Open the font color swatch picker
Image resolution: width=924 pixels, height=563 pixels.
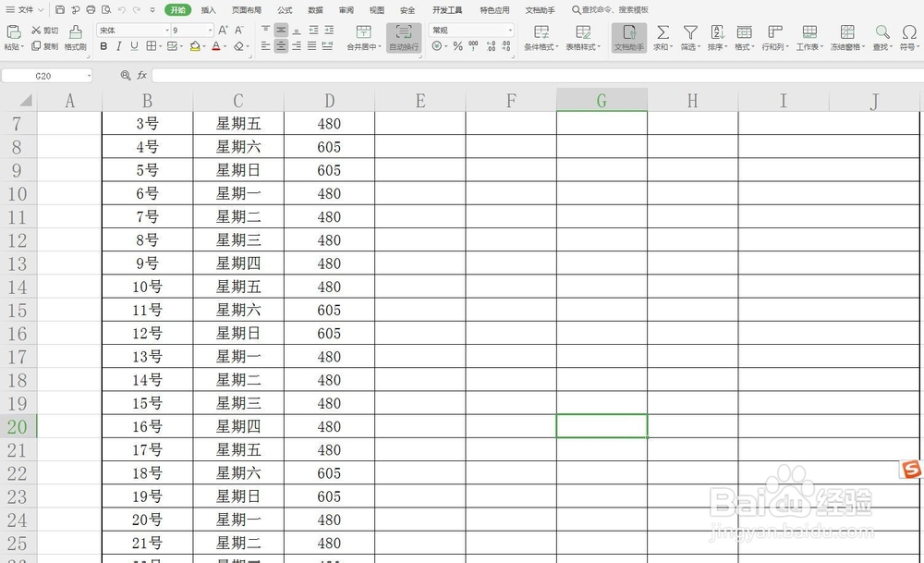pyautogui.click(x=225, y=46)
